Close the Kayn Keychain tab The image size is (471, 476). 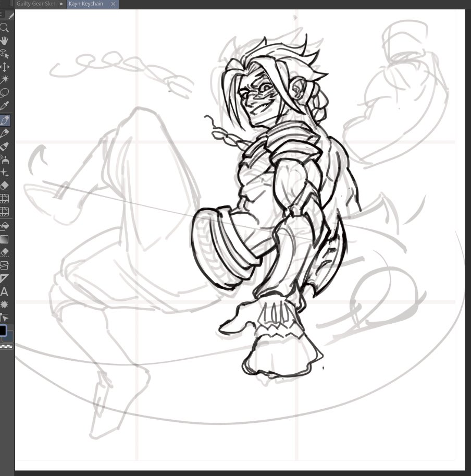pyautogui.click(x=113, y=4)
